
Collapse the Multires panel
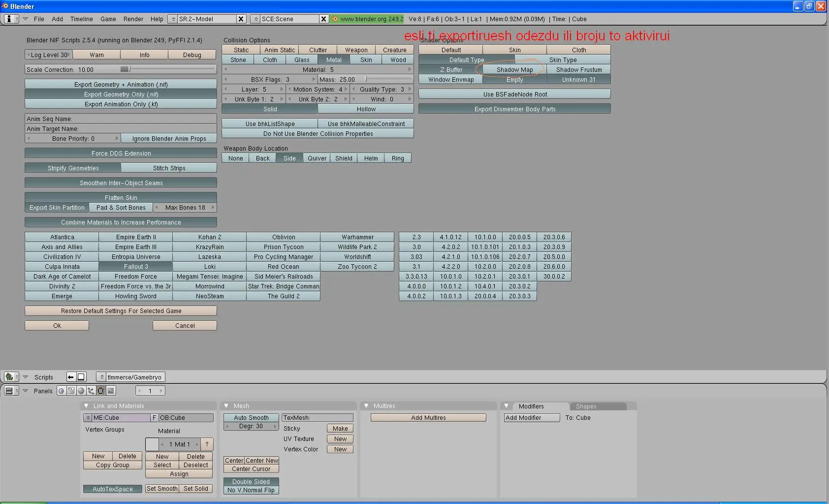point(366,406)
